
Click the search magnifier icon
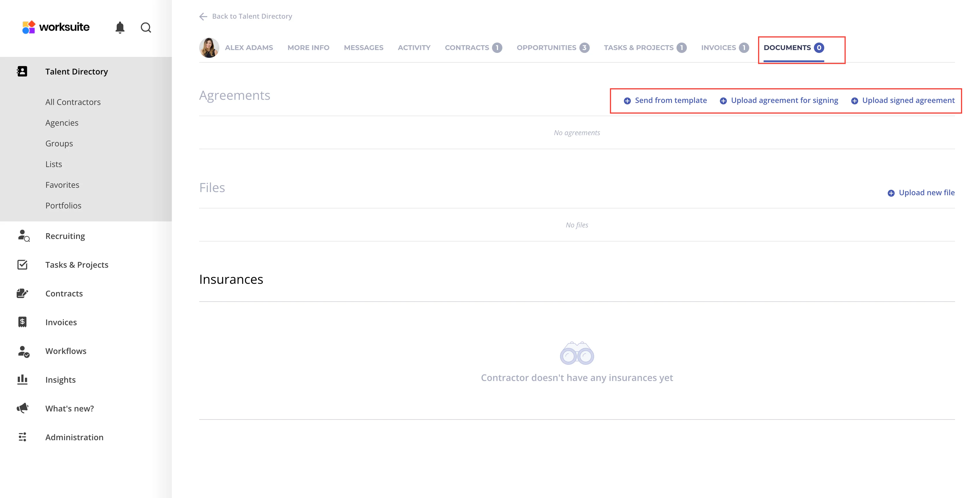tap(146, 27)
